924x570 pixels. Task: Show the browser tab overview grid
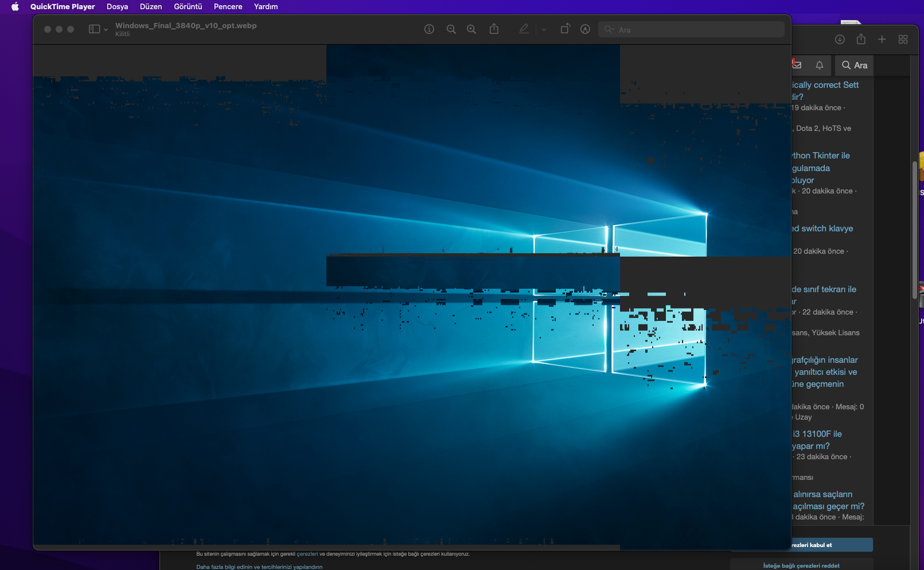[x=903, y=39]
